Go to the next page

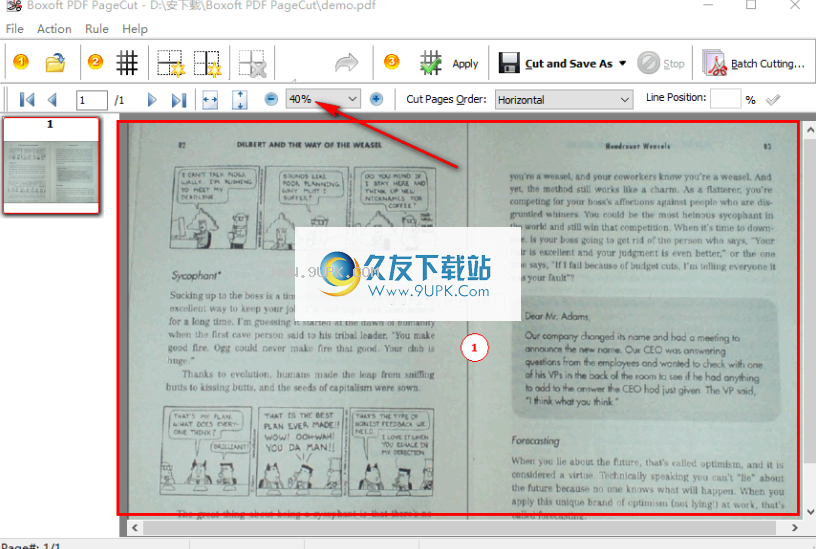coord(151,99)
